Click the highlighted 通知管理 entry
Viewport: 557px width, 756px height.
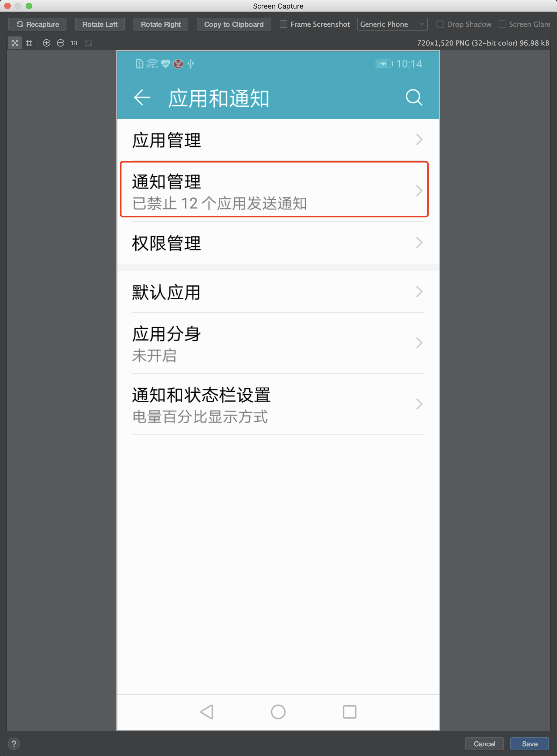pos(274,189)
